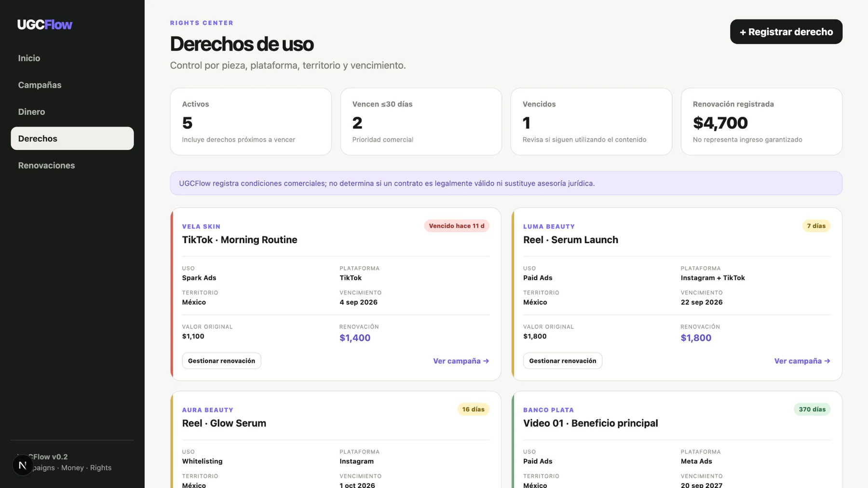Click renewal amount $1,800

pyautogui.click(x=696, y=338)
